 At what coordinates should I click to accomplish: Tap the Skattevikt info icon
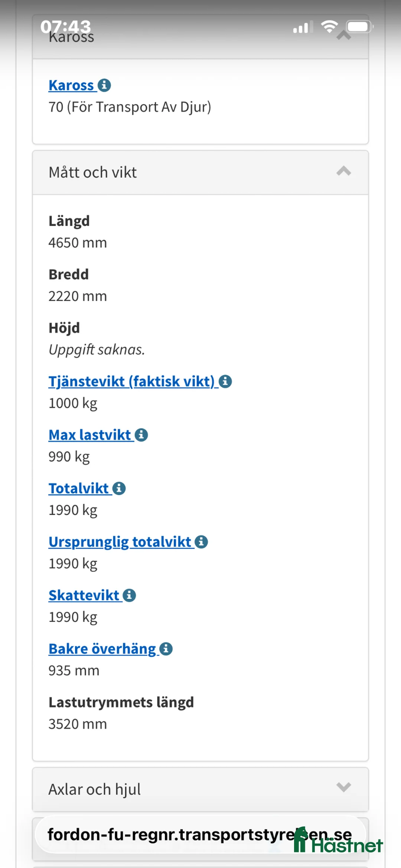pyautogui.click(x=129, y=595)
